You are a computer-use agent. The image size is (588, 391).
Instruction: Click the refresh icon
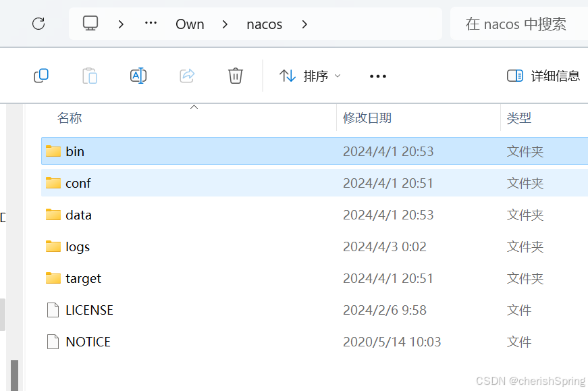click(38, 24)
